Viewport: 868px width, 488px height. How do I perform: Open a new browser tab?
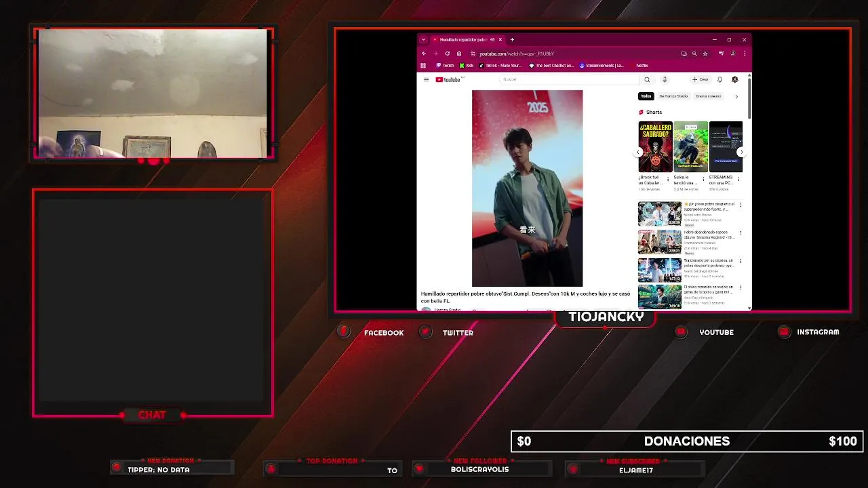(512, 39)
